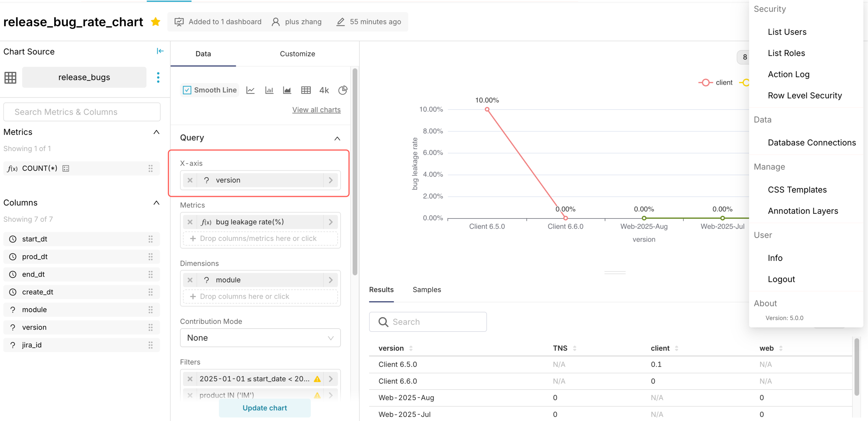Grab the drag handle for jira_id column
The height and width of the screenshot is (421, 868).
(x=151, y=345)
